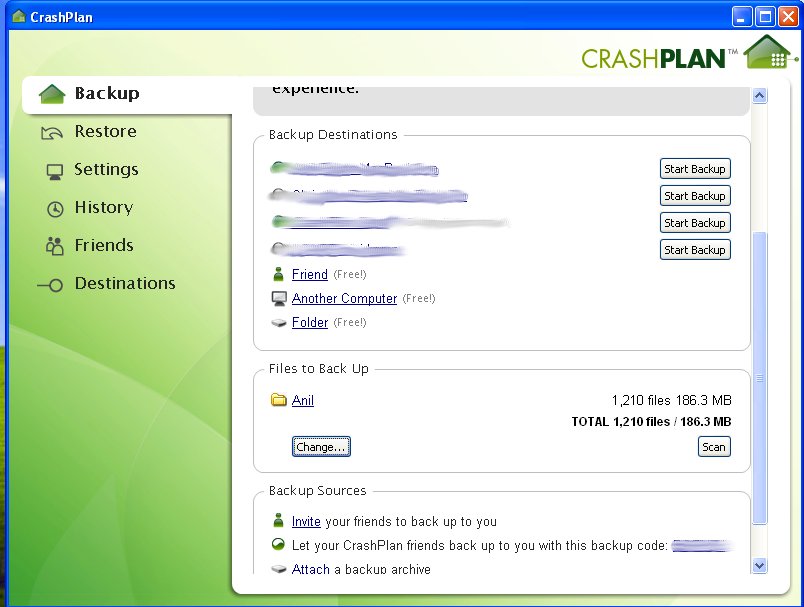804x607 pixels.
Task: Click the scrollbar down arrow
Action: coord(759,565)
